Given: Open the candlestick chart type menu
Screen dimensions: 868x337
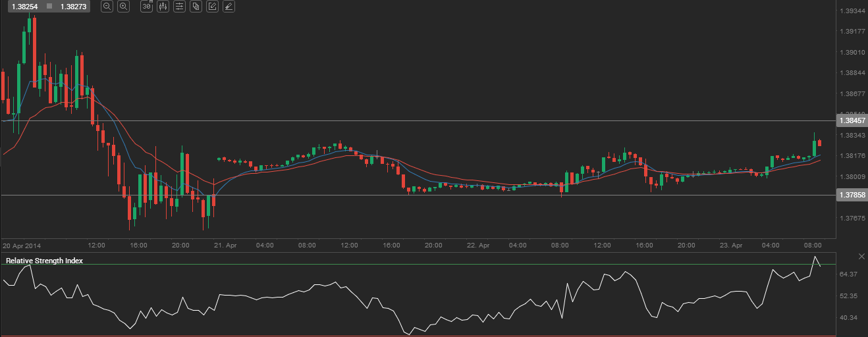Looking at the screenshot, I should 163,7.
